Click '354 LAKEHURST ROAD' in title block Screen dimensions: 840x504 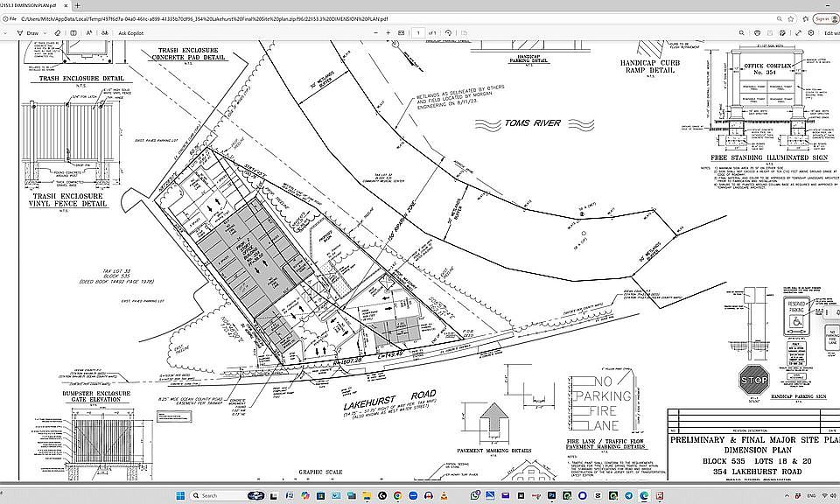click(757, 472)
